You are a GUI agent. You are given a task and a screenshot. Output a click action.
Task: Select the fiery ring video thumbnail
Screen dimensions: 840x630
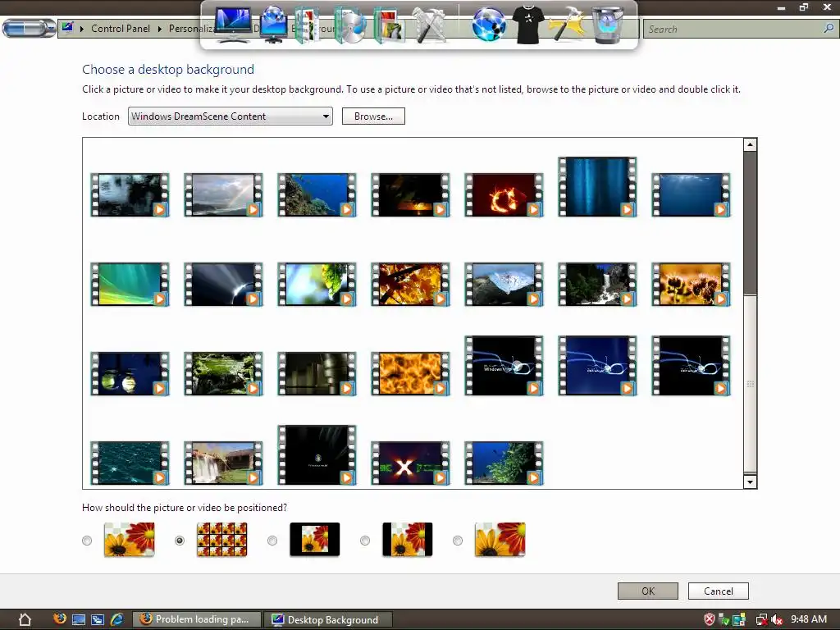504,194
